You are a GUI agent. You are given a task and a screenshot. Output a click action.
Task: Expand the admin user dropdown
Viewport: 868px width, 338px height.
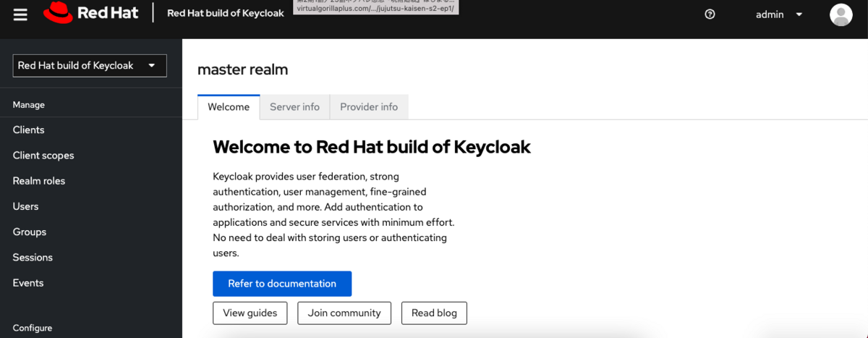pyautogui.click(x=779, y=14)
